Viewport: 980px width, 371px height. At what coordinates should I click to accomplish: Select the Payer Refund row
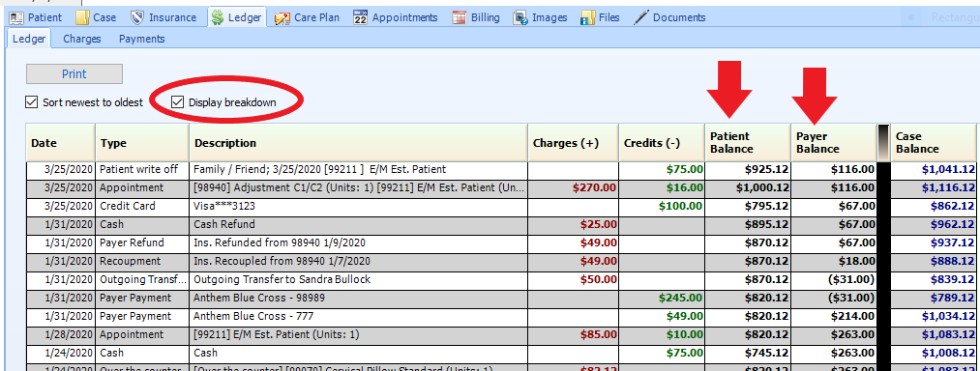[x=500, y=243]
